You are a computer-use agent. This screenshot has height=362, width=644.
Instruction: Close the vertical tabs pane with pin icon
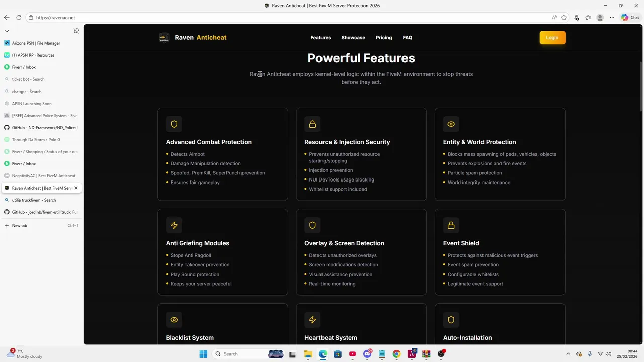point(76,31)
